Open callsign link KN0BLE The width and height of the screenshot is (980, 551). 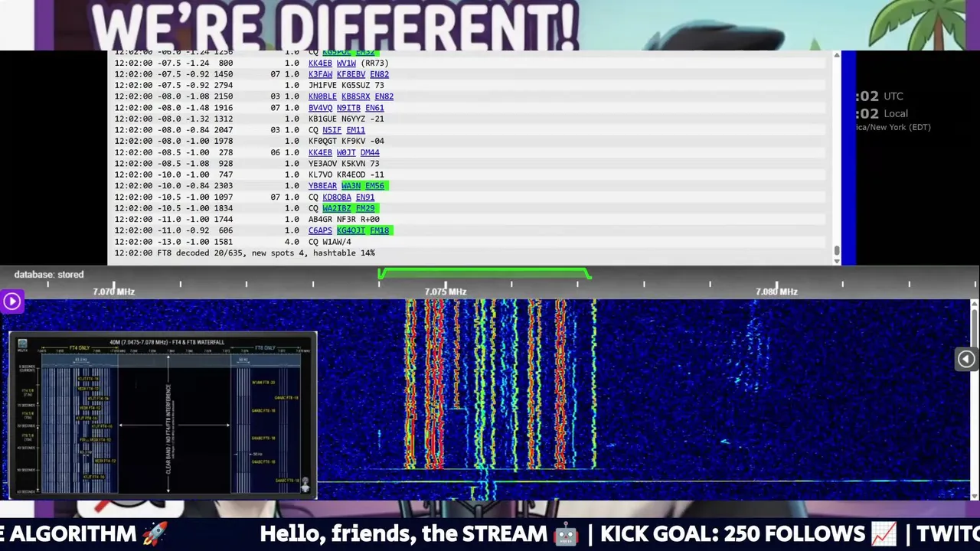pos(322,96)
